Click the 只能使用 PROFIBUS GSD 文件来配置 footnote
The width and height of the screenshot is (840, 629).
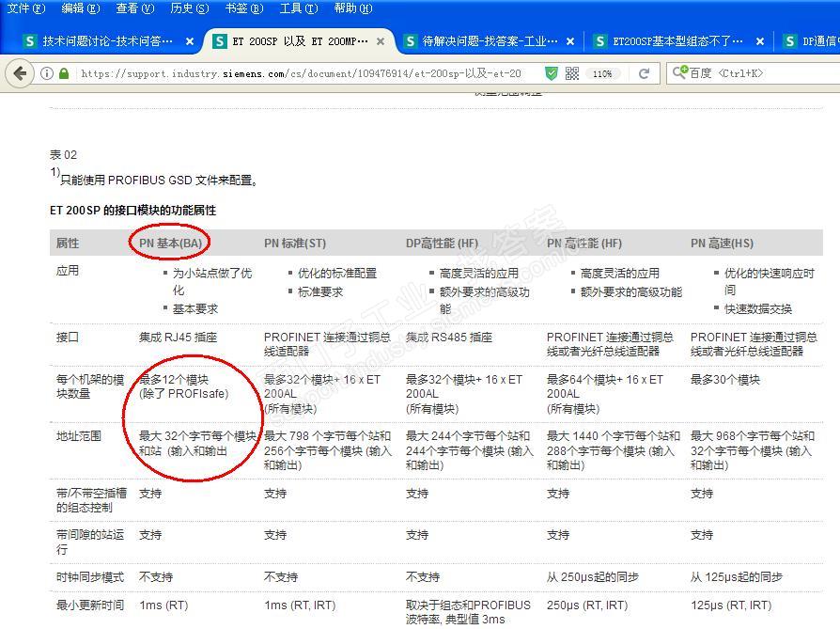159,181
